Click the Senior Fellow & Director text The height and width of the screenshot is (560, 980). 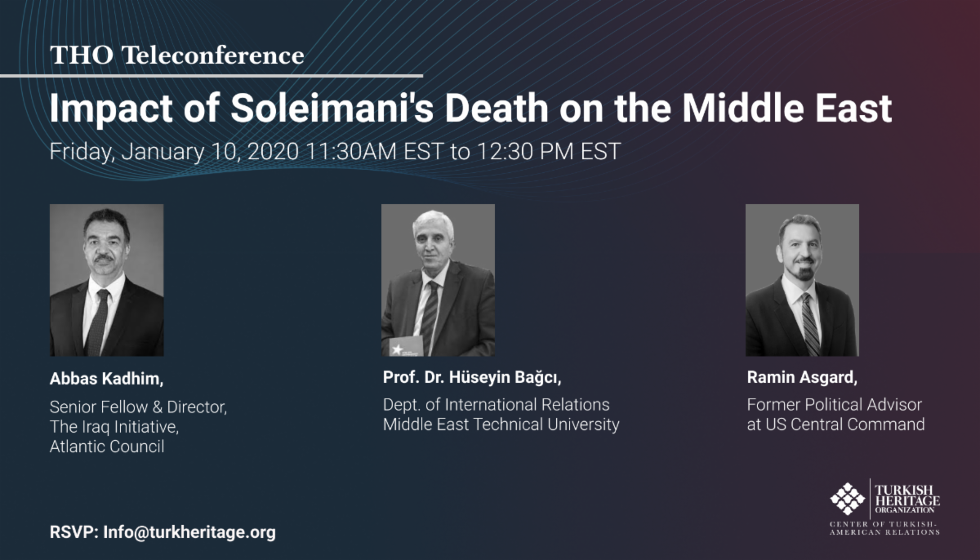[x=138, y=407]
